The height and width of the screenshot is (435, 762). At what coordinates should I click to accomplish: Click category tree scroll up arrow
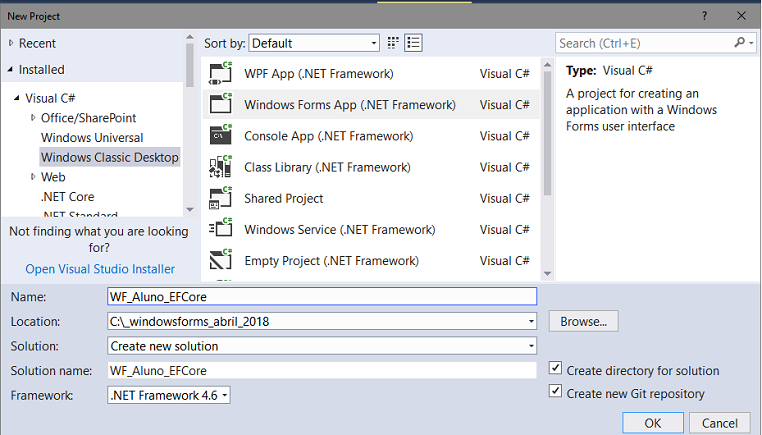coord(190,37)
